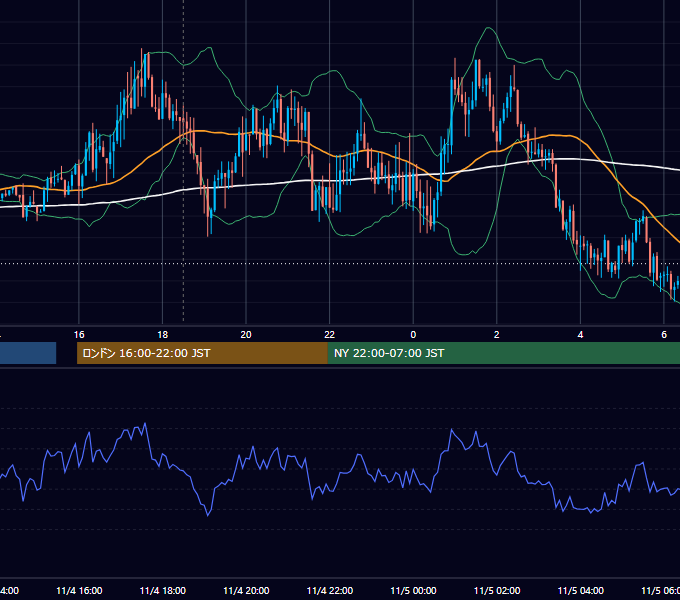The height and width of the screenshot is (600, 680).
Task: Click the NY 22:00-07:00 JST session bar
Action: 503,353
